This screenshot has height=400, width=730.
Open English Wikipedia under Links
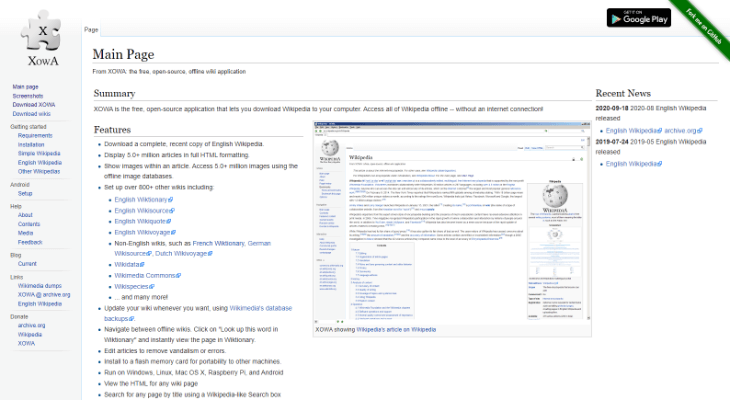click(40, 304)
